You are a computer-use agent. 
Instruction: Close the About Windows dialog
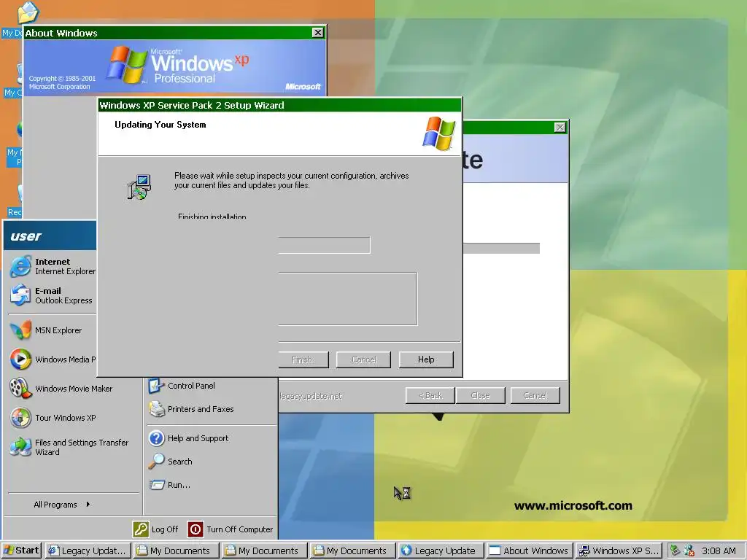318,32
